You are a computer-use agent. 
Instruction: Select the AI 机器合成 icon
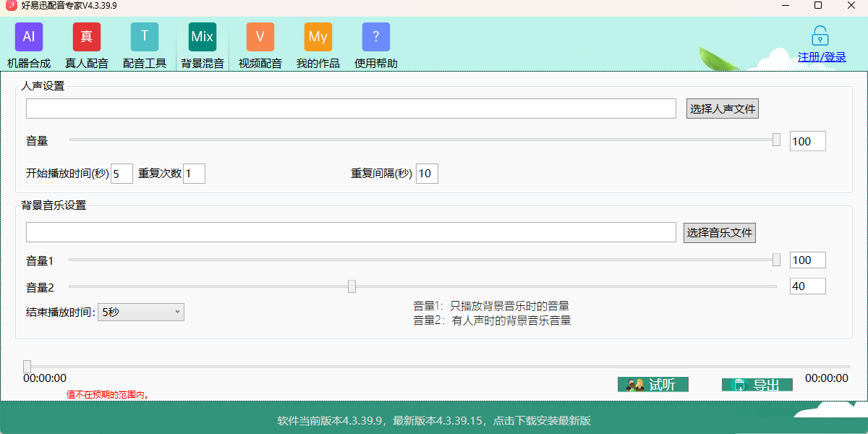tap(28, 36)
